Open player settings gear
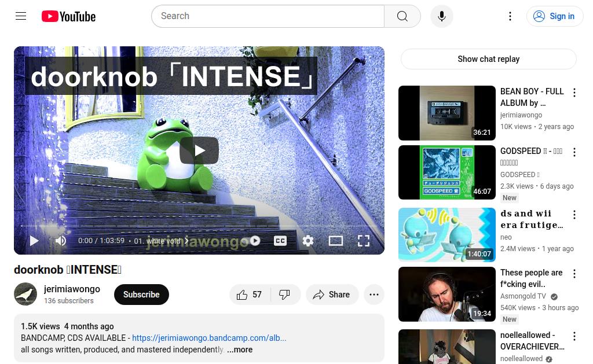 click(308, 241)
